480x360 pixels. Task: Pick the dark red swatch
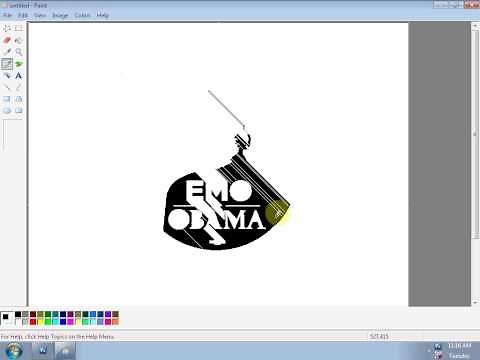pos(33,314)
